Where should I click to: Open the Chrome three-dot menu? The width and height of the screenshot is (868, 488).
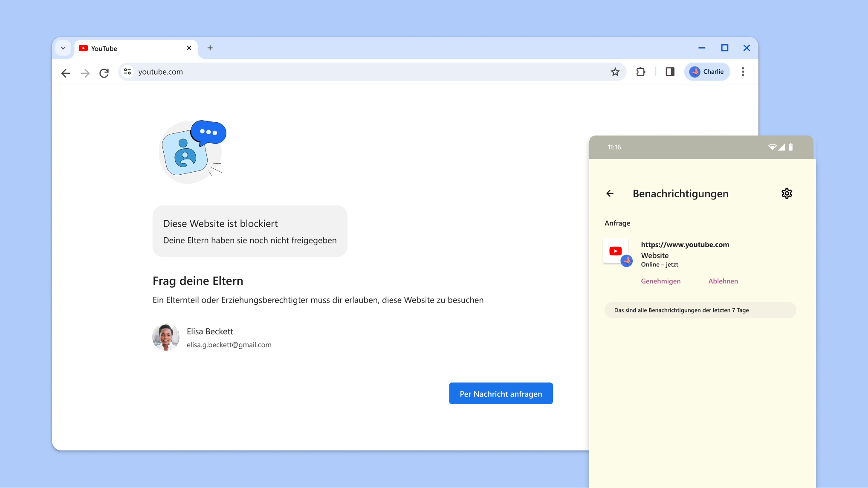[743, 72]
